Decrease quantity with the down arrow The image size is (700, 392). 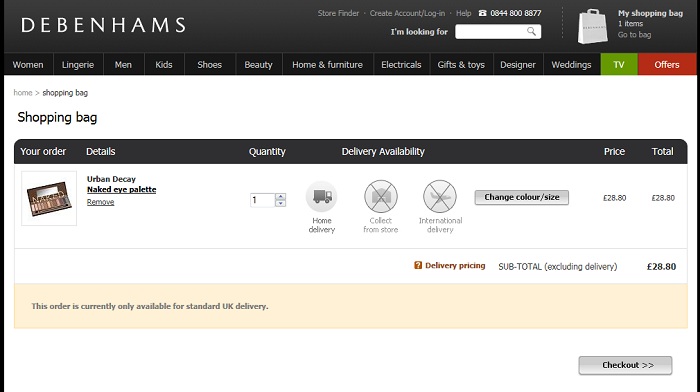pos(280,203)
